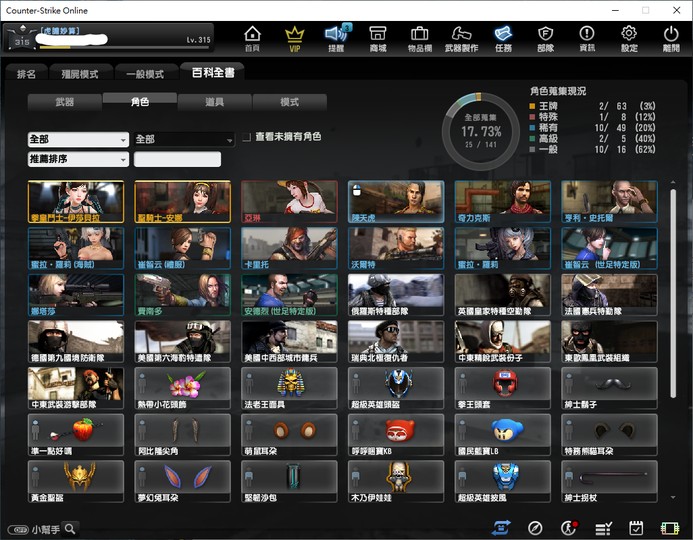Open the 設定 settings gear icon

tap(629, 38)
